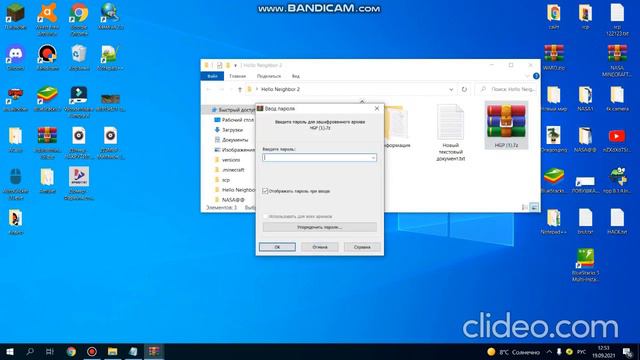
Task: Select the versions folder in navigation pane
Action: tap(227, 160)
